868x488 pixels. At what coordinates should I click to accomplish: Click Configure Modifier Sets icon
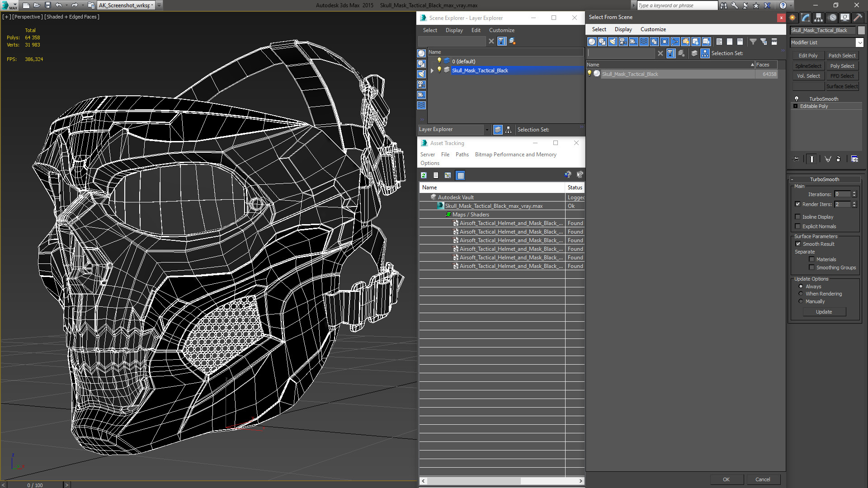point(854,159)
